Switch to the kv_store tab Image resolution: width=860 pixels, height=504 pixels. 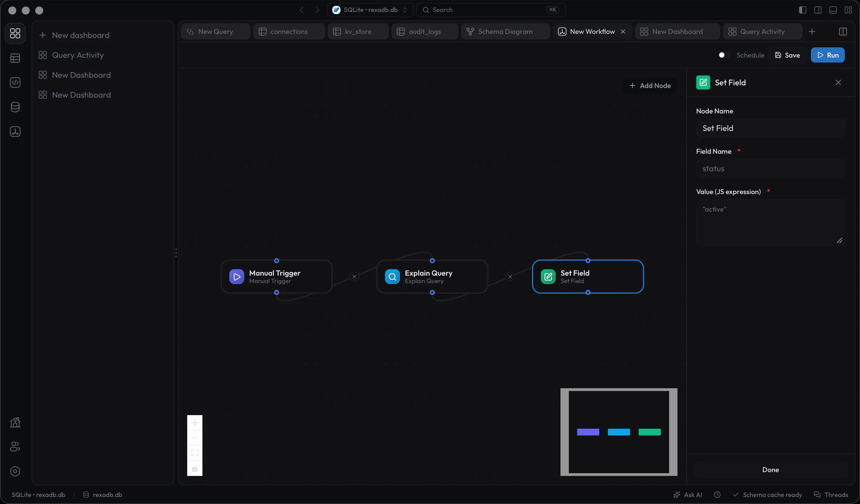point(358,31)
